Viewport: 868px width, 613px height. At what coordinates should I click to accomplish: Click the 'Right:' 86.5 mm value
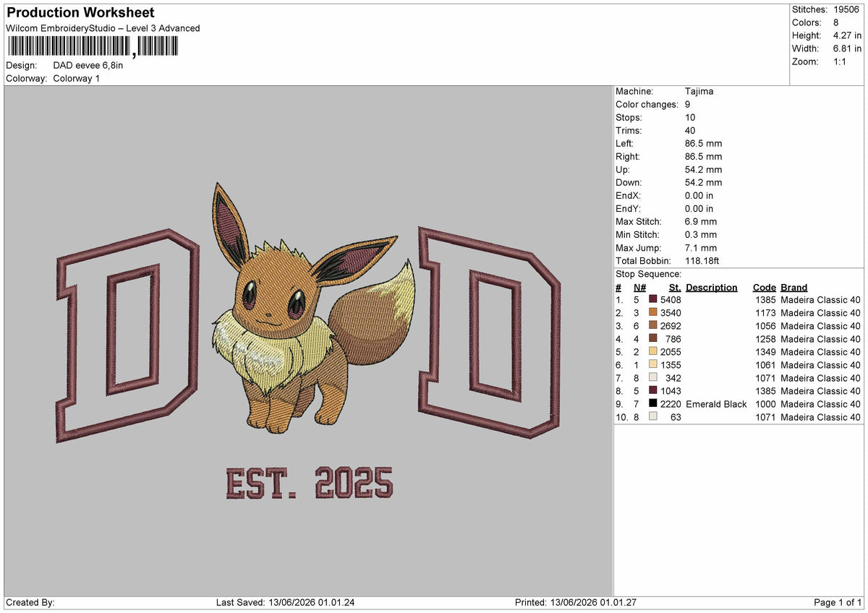(703, 157)
